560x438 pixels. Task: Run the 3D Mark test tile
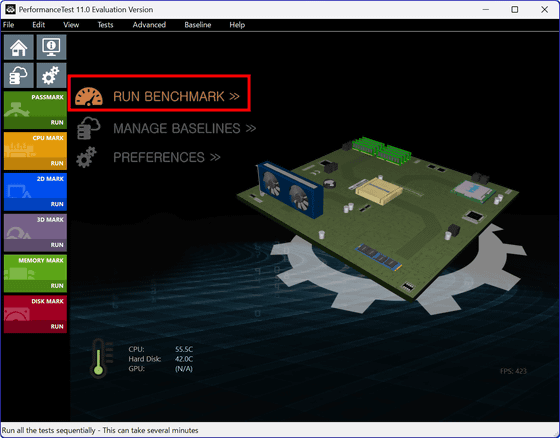pos(35,233)
